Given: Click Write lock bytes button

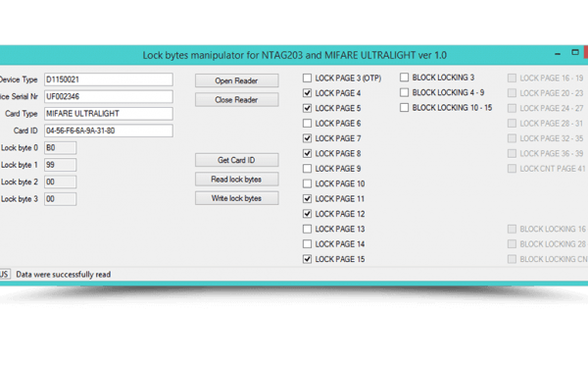Looking at the screenshot, I should (x=236, y=198).
